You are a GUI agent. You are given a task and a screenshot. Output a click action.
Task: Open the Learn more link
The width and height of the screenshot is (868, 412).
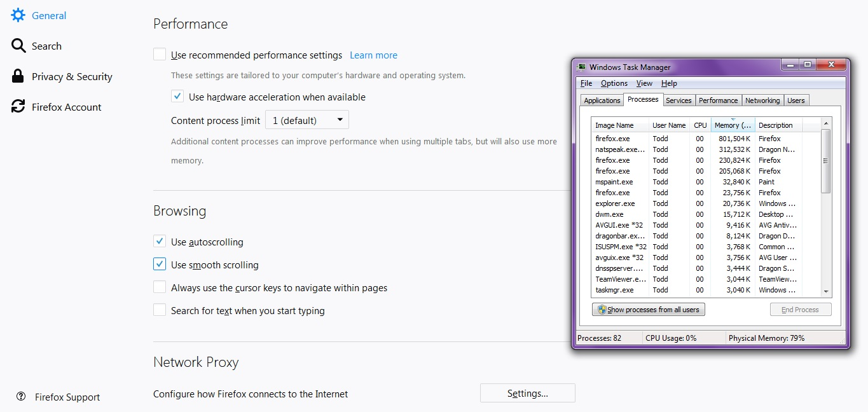click(x=373, y=55)
